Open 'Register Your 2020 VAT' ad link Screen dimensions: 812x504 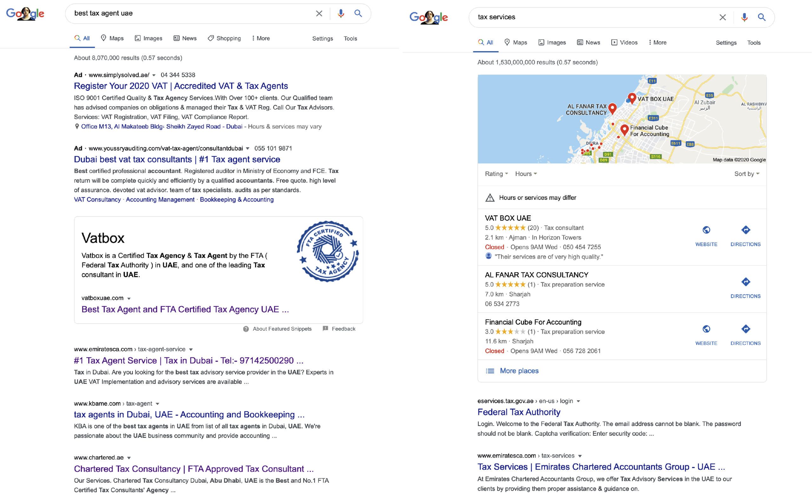(181, 86)
